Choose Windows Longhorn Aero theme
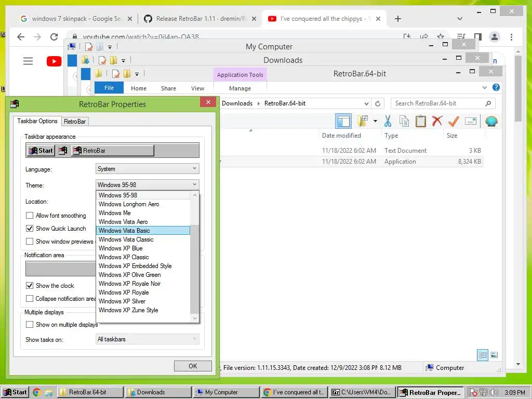Viewport: 532px width, 399px height. pos(143,204)
